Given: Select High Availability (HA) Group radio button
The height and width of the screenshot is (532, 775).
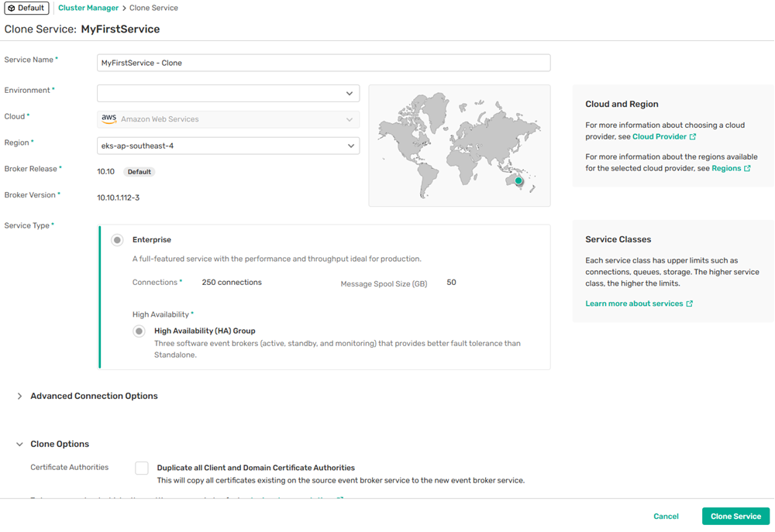Looking at the screenshot, I should [x=139, y=331].
